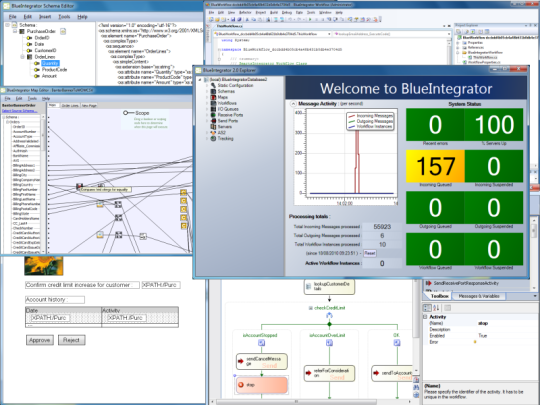Click the Account history text field

(x=55, y=300)
